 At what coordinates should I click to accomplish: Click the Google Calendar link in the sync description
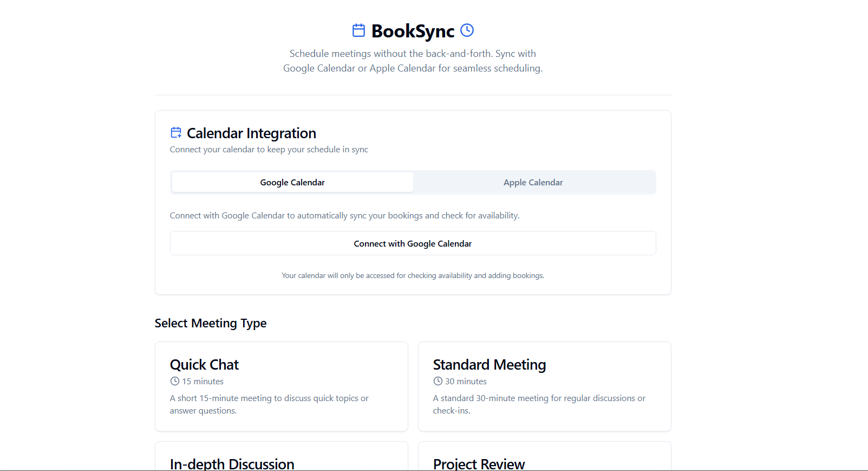pos(254,215)
